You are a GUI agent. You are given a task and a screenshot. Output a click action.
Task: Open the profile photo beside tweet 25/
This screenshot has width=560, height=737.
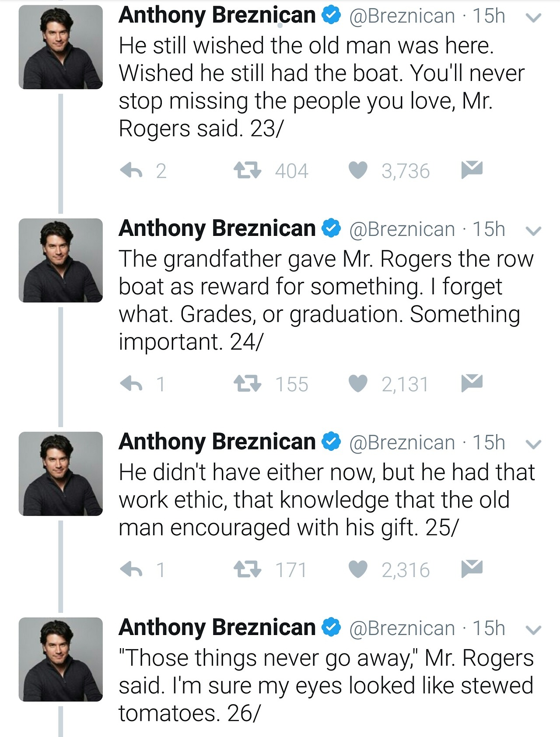(60, 474)
